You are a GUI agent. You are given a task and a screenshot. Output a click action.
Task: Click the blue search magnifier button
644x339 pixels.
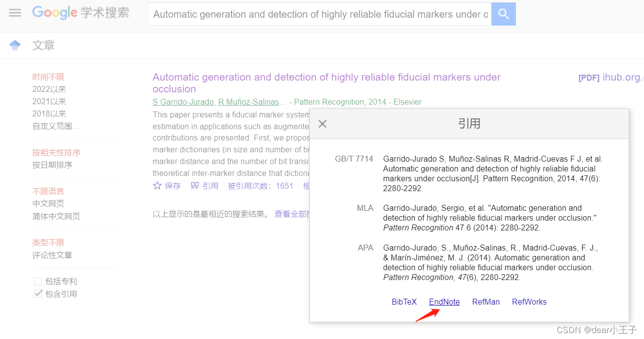point(504,14)
